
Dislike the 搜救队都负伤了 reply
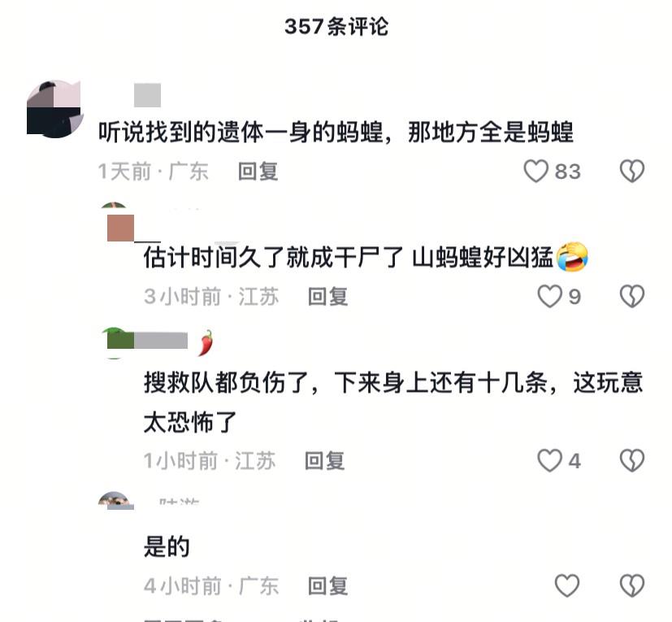pos(632,461)
